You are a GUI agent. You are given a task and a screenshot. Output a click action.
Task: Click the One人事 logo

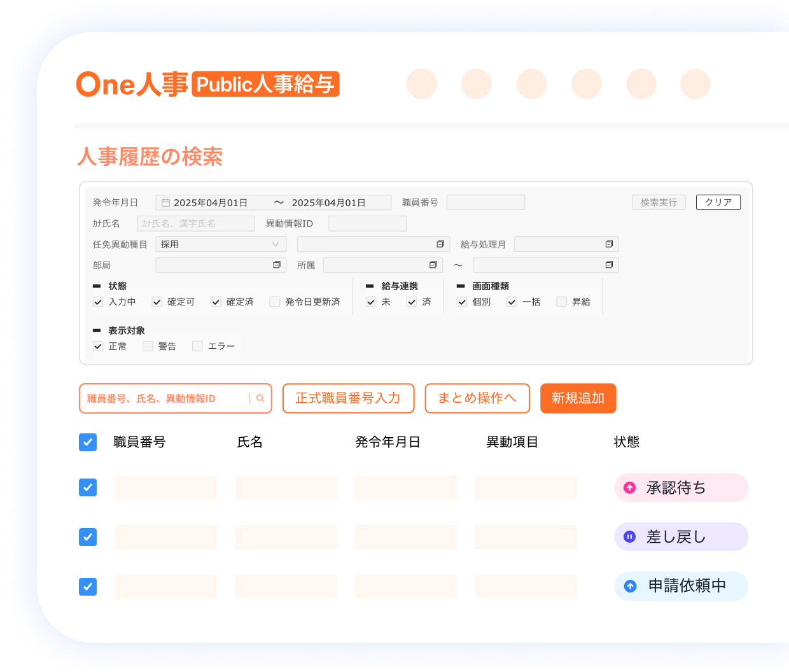[x=132, y=84]
